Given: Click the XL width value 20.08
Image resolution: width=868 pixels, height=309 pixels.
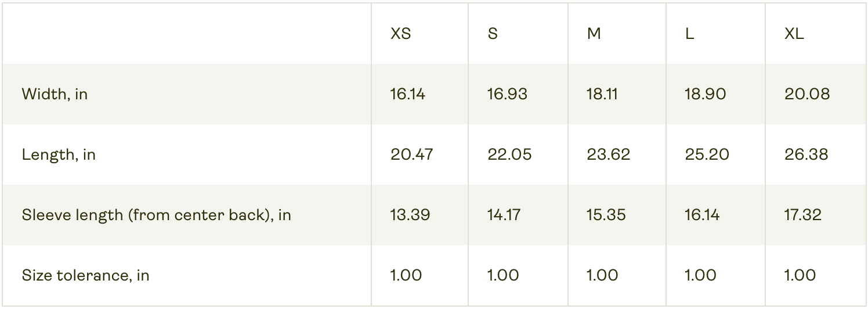Looking at the screenshot, I should tap(807, 94).
